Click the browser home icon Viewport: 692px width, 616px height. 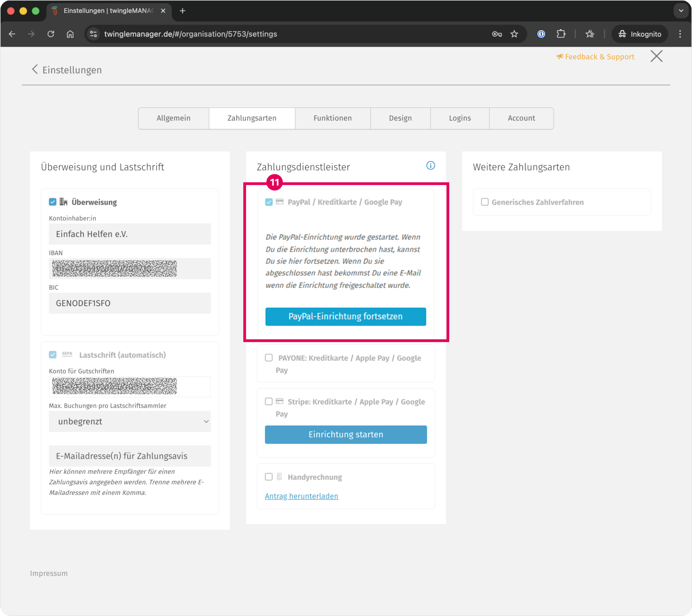click(x=70, y=34)
